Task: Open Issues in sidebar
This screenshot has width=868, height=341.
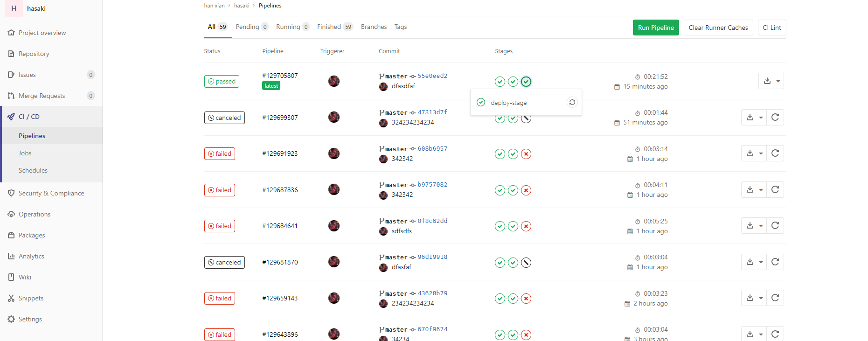Action: pyautogui.click(x=27, y=75)
